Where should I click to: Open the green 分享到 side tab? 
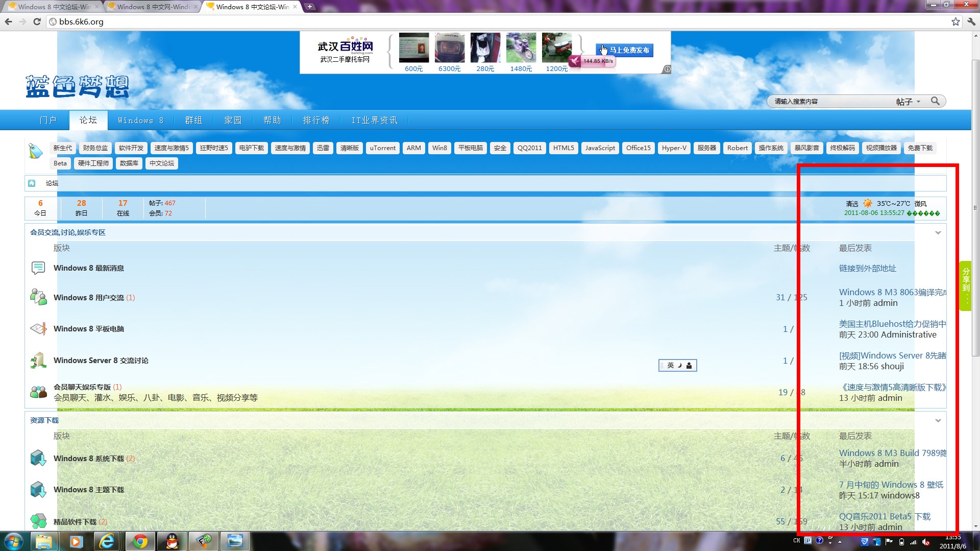[965, 286]
